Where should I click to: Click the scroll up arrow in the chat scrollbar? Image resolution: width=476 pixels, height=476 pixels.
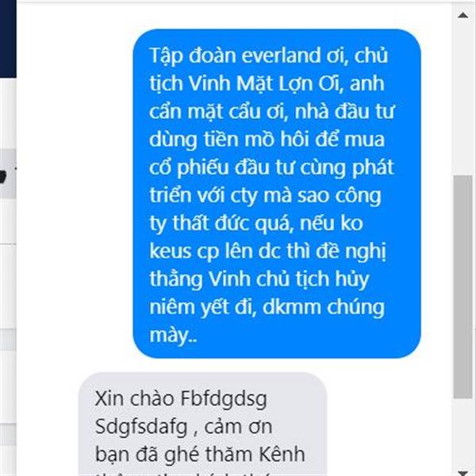pos(463,15)
